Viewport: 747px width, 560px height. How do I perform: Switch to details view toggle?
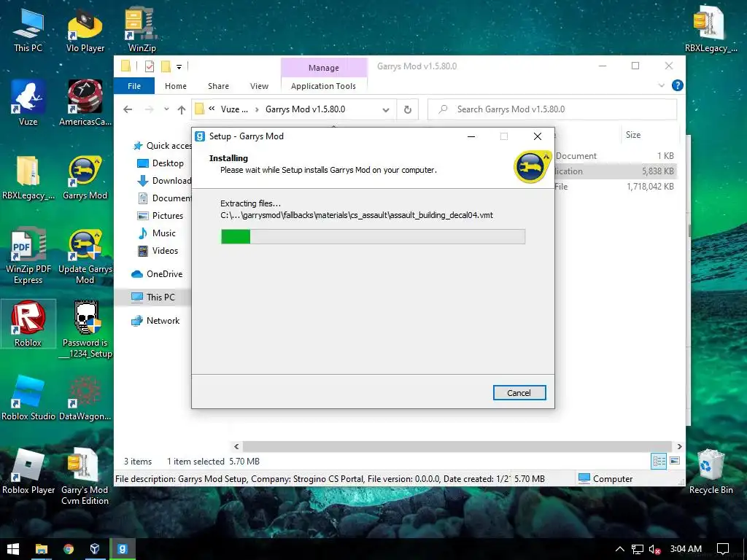[x=659, y=461]
